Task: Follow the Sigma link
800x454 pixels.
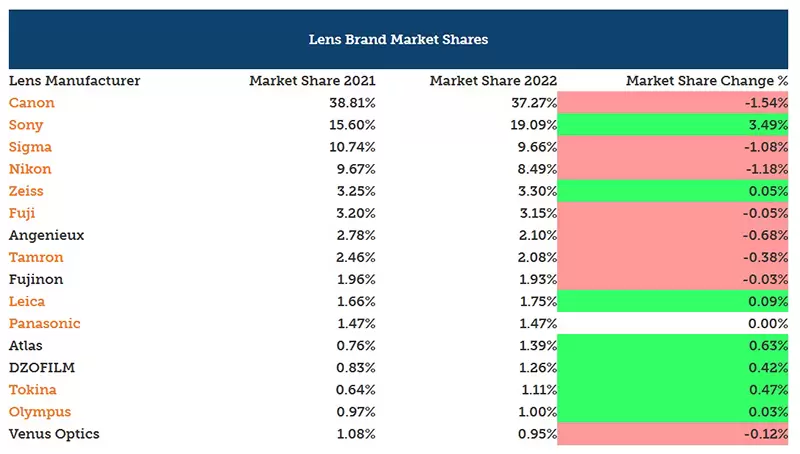Action: pos(30,147)
